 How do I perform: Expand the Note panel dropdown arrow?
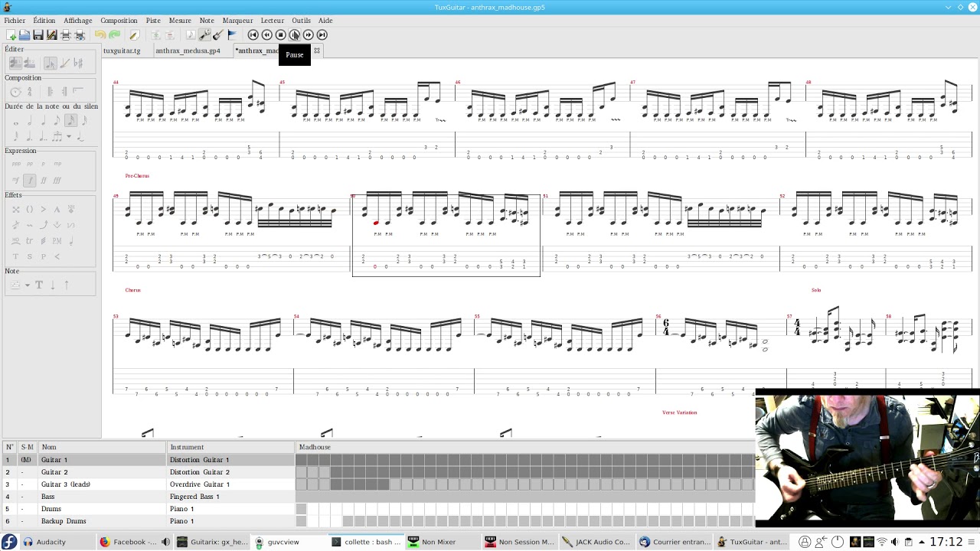pyautogui.click(x=28, y=285)
